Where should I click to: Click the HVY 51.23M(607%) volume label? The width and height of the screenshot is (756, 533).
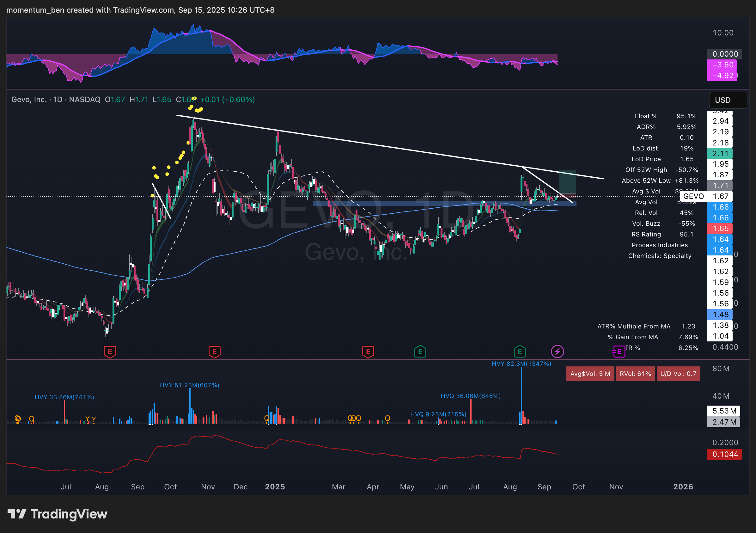coord(189,385)
